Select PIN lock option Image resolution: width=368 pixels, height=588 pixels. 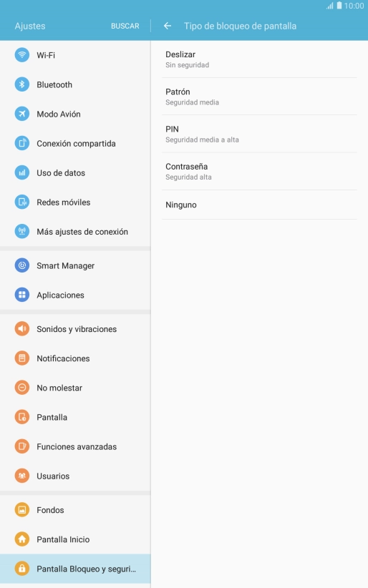coord(259,134)
